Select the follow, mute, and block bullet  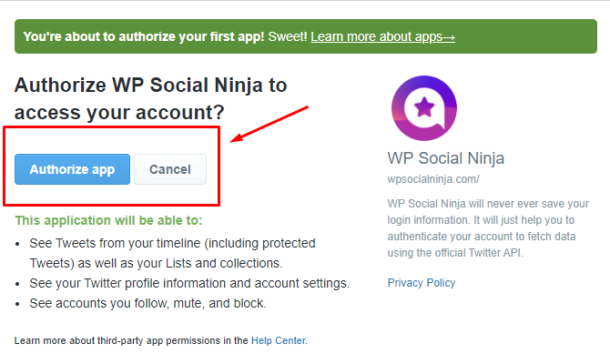pos(147,303)
